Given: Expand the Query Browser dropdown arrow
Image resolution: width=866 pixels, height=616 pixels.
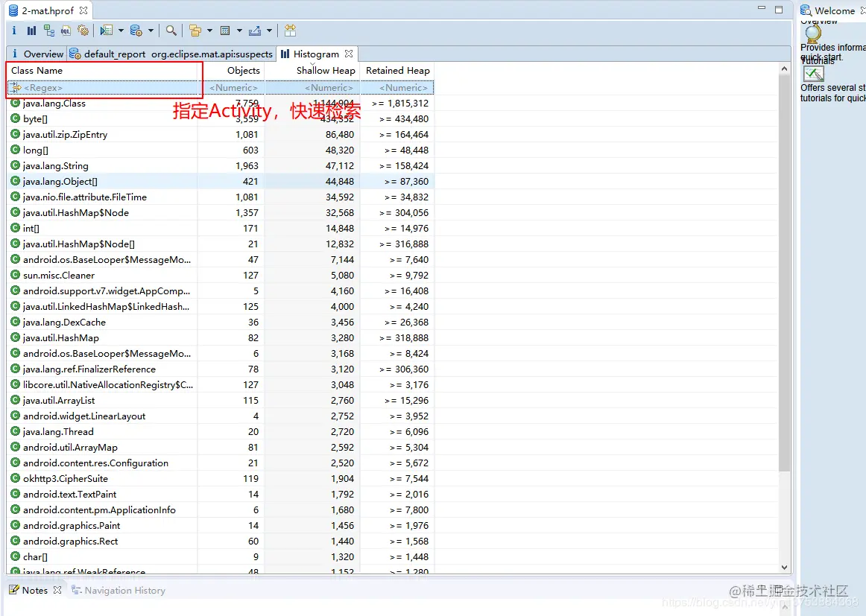Looking at the screenshot, I should coord(151,31).
